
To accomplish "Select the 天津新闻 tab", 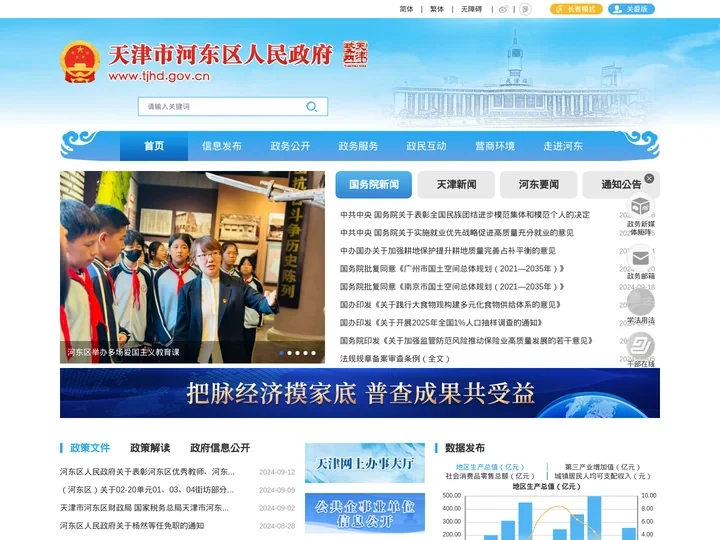I will pyautogui.click(x=456, y=185).
